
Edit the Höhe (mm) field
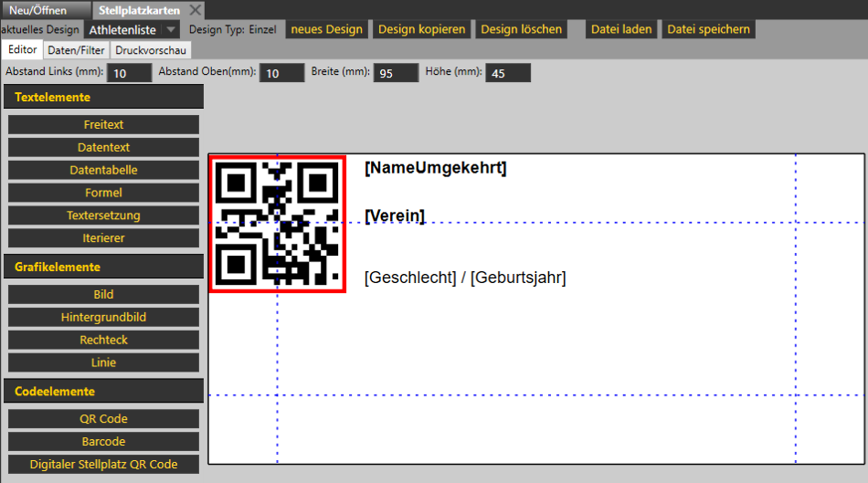(508, 73)
